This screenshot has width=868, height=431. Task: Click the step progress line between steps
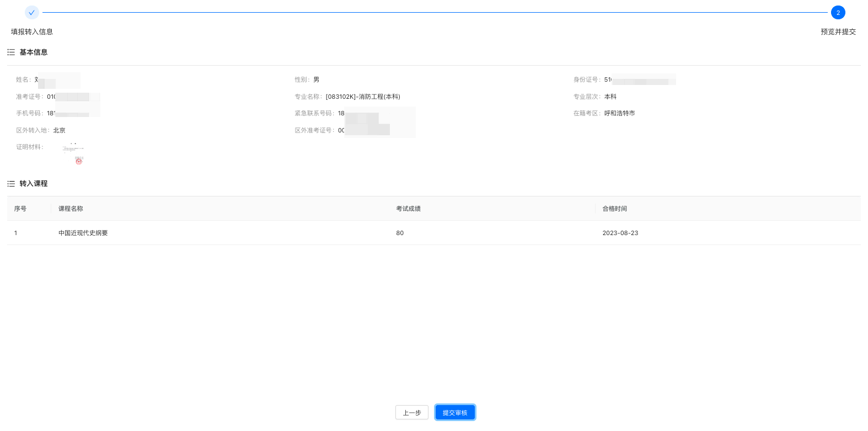click(435, 13)
